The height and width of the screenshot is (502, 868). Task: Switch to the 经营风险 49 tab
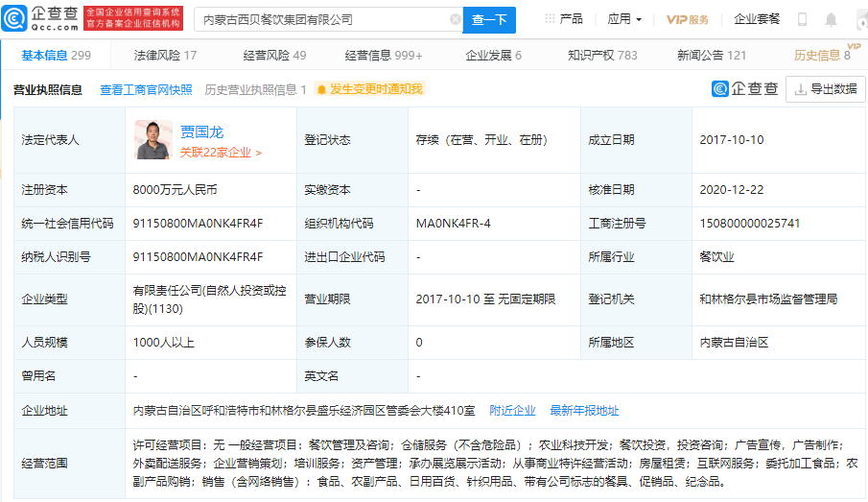[x=274, y=56]
